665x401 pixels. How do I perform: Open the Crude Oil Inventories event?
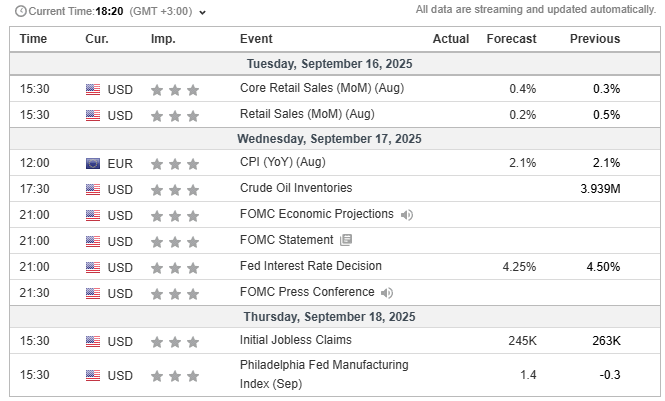[296, 188]
